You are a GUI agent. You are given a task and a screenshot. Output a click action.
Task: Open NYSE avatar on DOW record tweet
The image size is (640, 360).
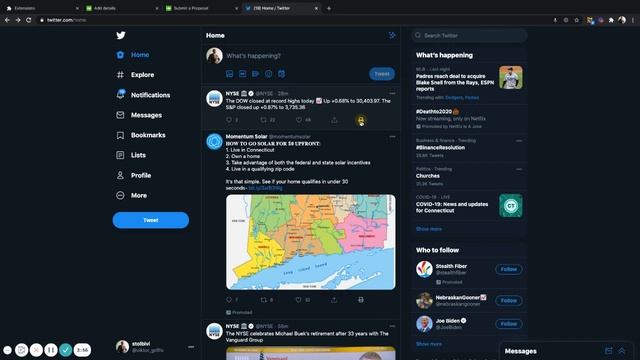[214, 99]
